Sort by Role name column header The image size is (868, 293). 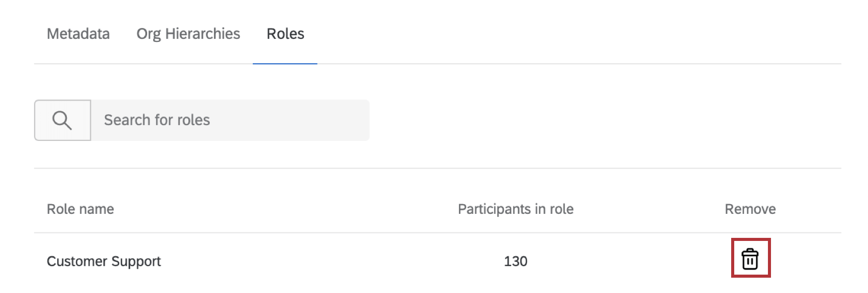click(x=80, y=209)
